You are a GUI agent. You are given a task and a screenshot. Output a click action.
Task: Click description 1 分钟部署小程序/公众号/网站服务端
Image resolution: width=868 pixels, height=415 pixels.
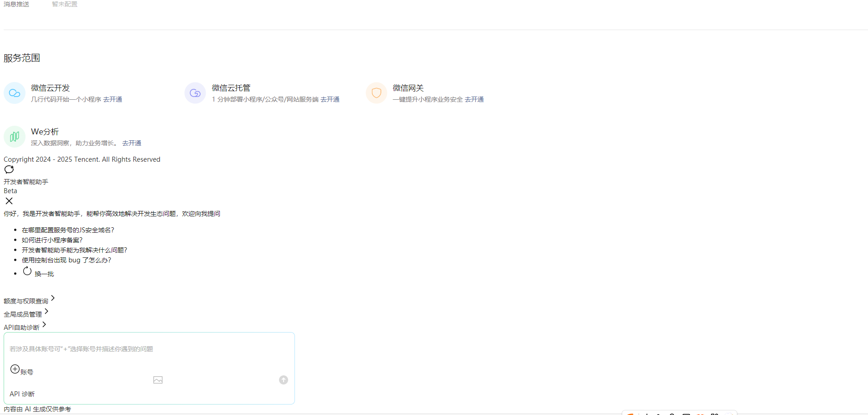(265, 99)
